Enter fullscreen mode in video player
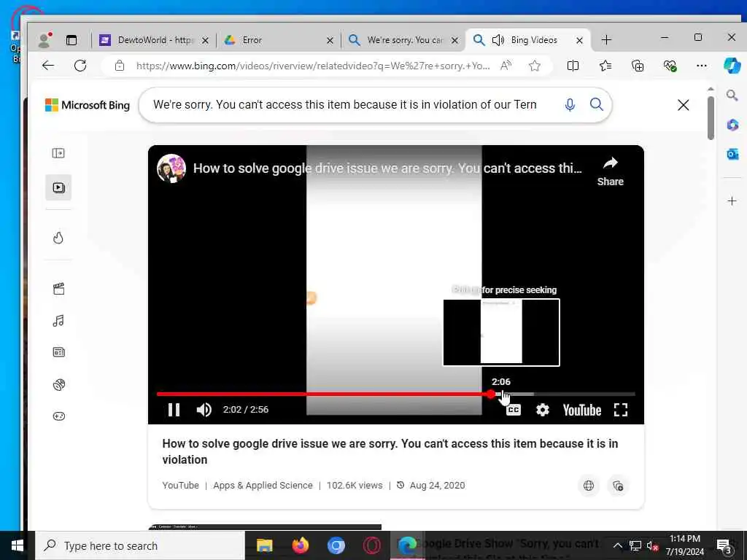Image resolution: width=747 pixels, height=560 pixels. coord(620,410)
